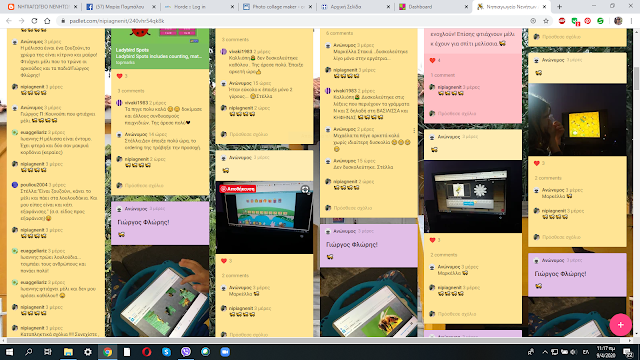
Task: Switch to the Photo collage maker tab
Action: 277,7
